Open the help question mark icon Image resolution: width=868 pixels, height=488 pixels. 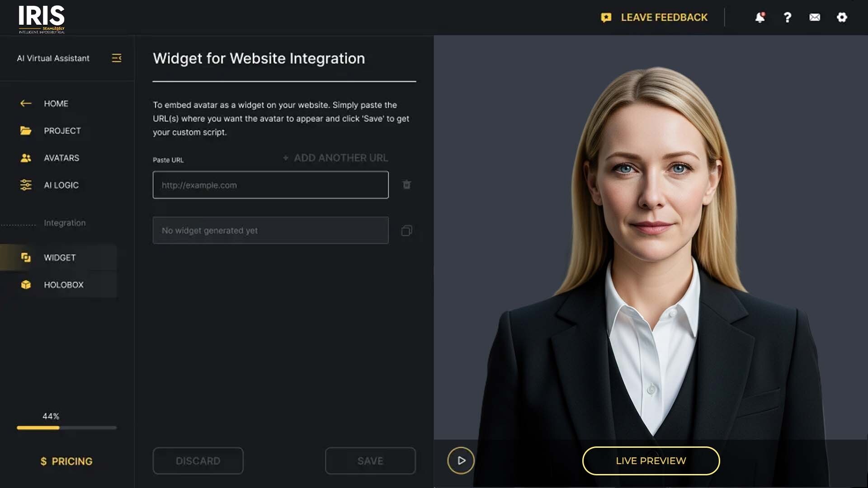[x=787, y=17]
